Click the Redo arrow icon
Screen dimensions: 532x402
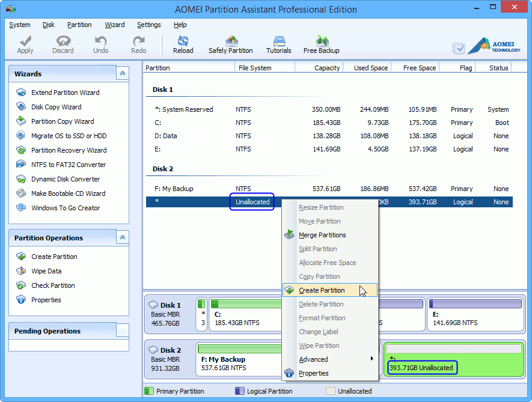pos(138,41)
